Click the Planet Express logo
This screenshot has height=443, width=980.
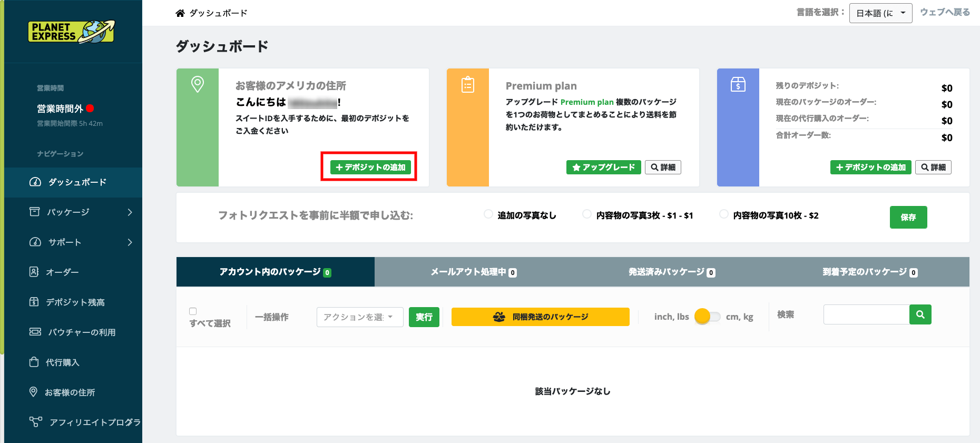(x=71, y=32)
